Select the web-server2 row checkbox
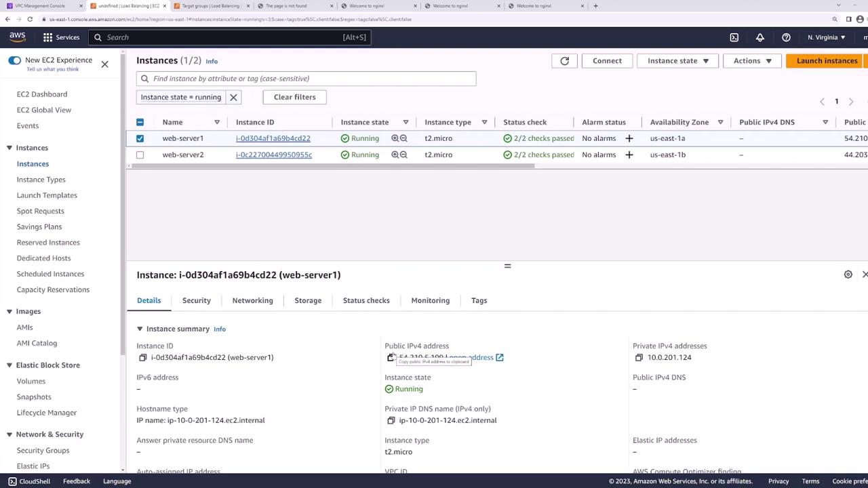Viewport: 868px width, 488px height. (140, 155)
